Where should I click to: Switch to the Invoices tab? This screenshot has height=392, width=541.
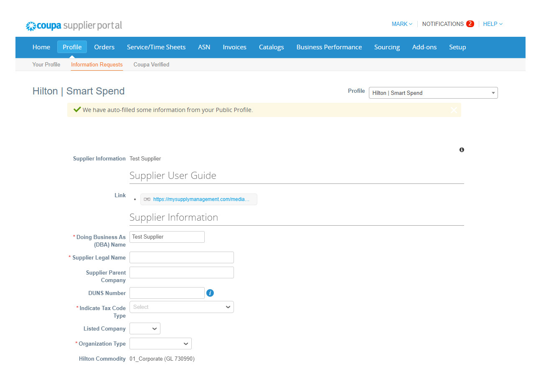tap(234, 47)
